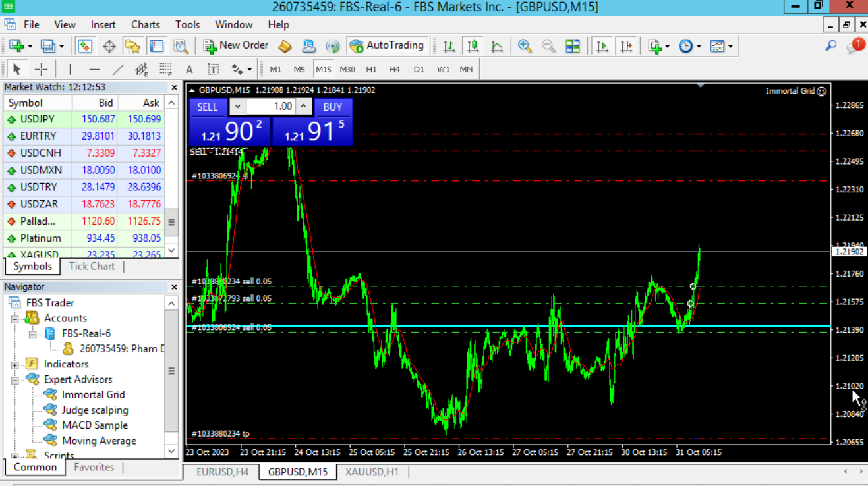Collapse the Expert Advisors tree node
The image size is (868, 486).
(14, 380)
